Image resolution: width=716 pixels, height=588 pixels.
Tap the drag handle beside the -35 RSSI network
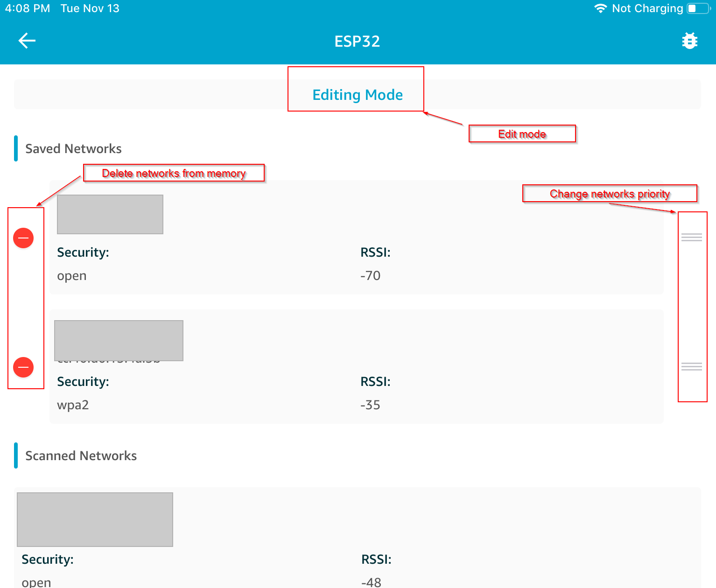click(x=693, y=367)
